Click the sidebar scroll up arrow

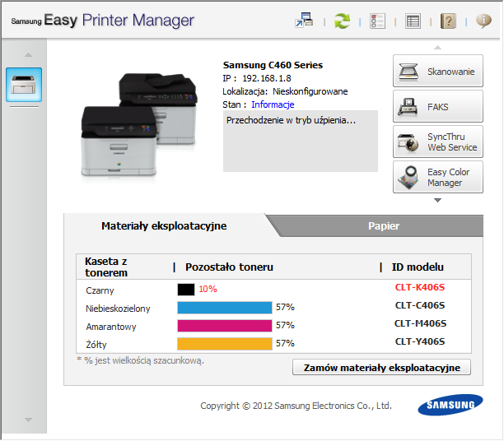28,55
